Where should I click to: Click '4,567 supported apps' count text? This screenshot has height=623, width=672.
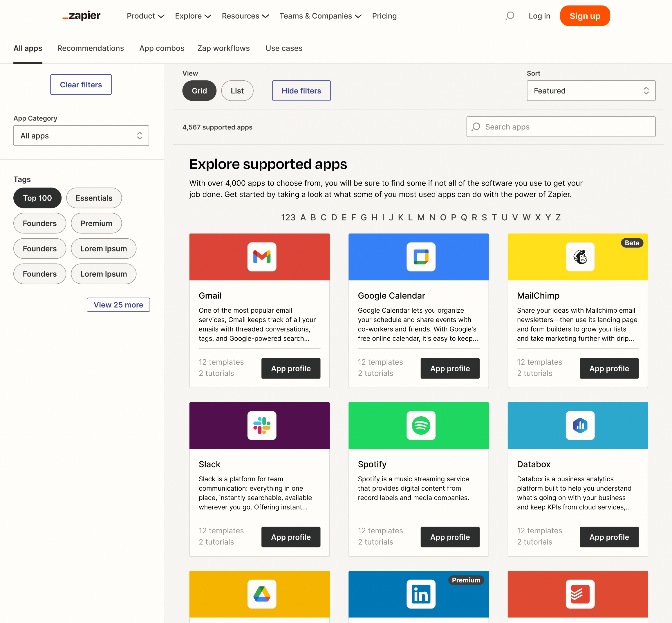pyautogui.click(x=217, y=127)
